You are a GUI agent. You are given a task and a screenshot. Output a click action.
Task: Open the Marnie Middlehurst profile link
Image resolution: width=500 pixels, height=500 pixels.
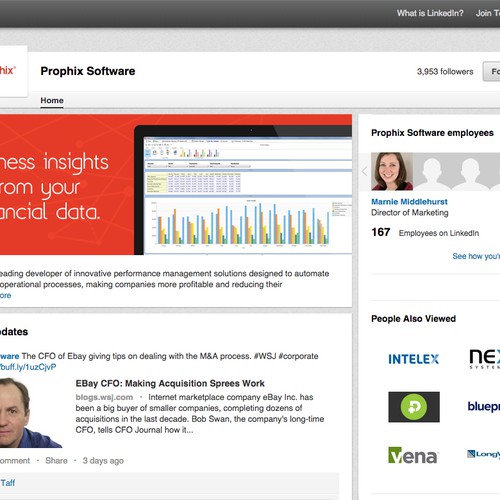(x=409, y=202)
